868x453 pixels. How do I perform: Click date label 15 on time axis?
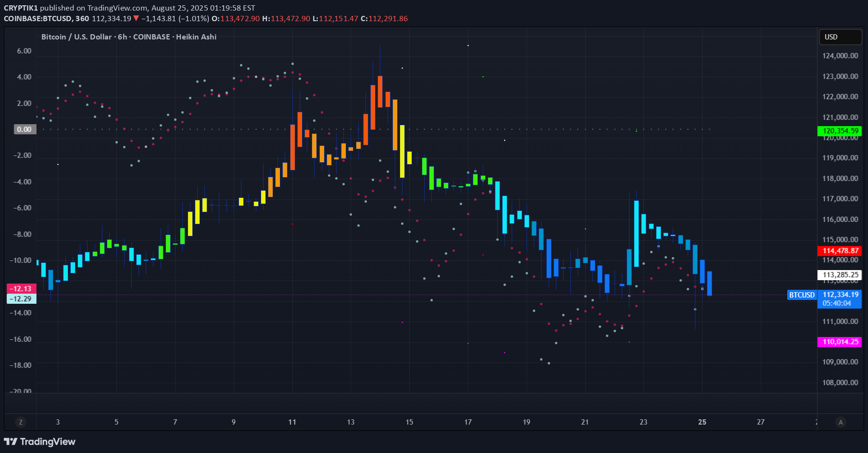click(409, 422)
